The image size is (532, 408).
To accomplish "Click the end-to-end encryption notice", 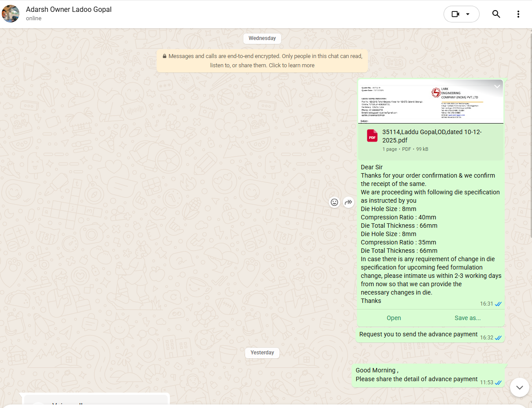I will click(x=262, y=61).
